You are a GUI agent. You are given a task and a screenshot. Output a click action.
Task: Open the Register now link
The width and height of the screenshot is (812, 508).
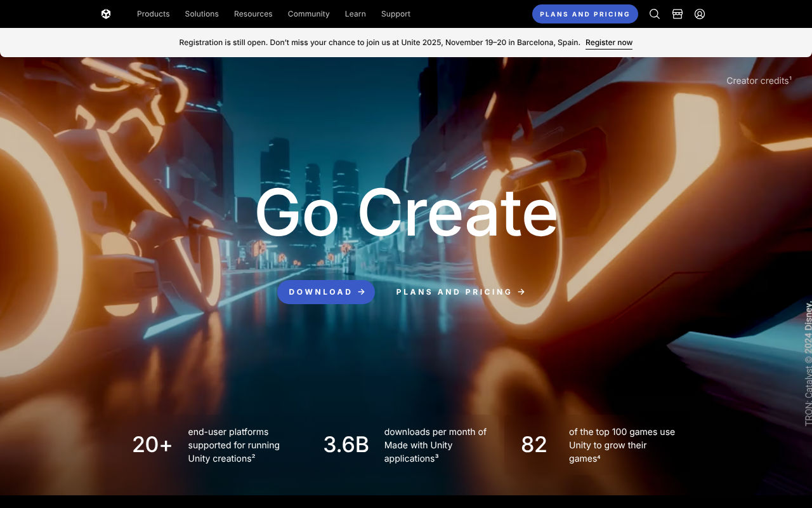pyautogui.click(x=608, y=42)
